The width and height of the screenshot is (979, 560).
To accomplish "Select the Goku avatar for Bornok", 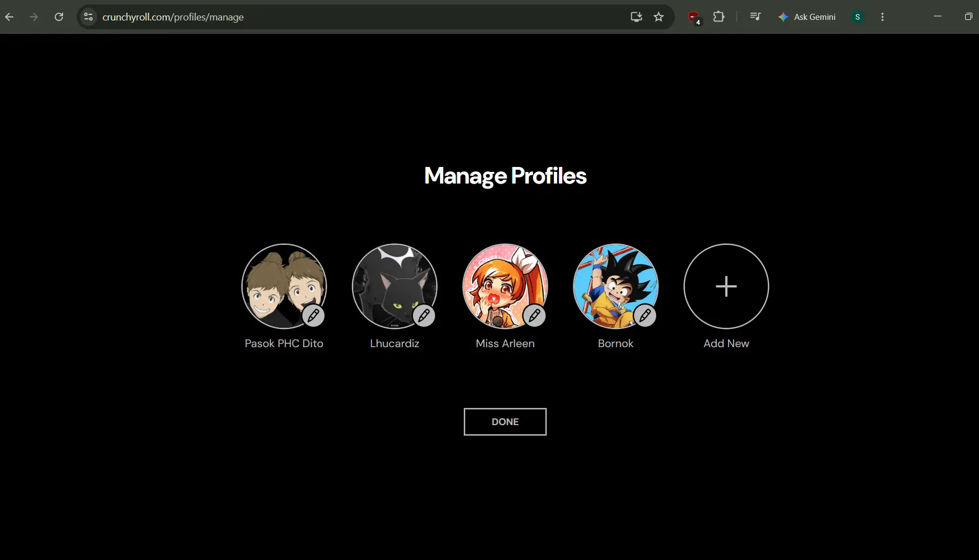I will (x=616, y=286).
